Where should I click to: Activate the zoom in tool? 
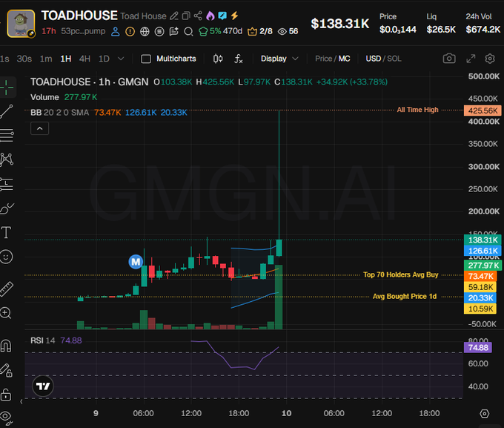point(6,313)
